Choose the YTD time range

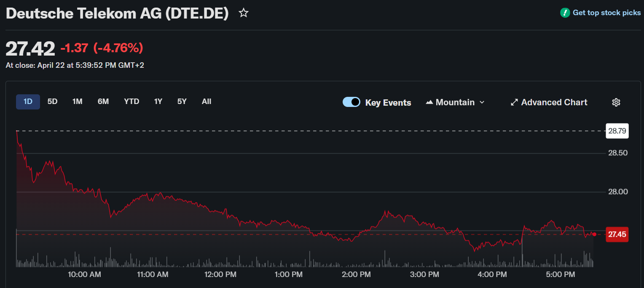pyautogui.click(x=131, y=101)
